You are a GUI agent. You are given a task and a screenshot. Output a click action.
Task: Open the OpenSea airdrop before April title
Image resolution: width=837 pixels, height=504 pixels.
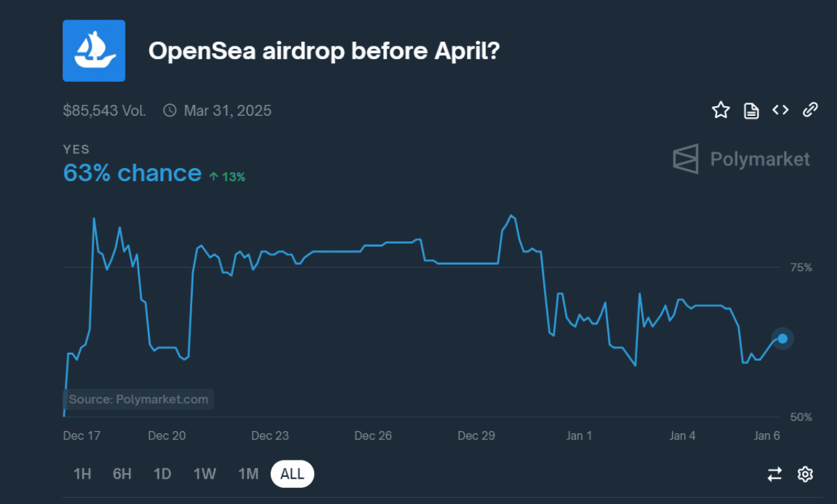[324, 51]
